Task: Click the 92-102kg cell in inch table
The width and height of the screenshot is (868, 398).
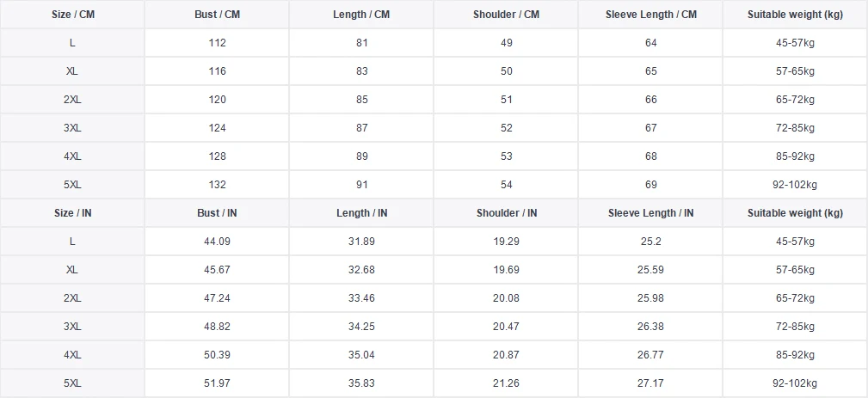Action: [x=795, y=383]
